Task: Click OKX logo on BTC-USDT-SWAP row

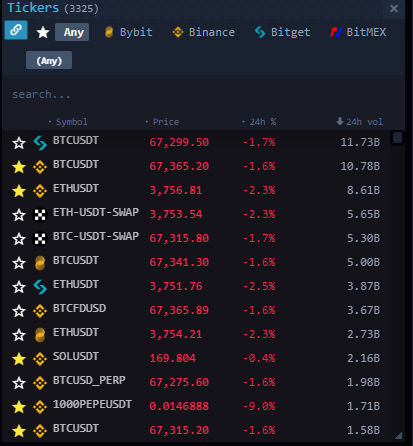Action: point(40,239)
